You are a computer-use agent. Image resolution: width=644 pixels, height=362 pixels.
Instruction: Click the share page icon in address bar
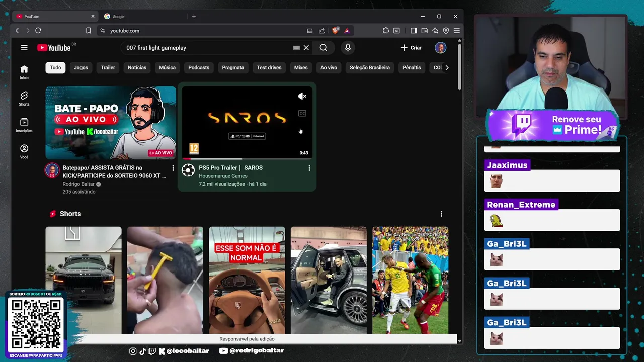(x=322, y=31)
